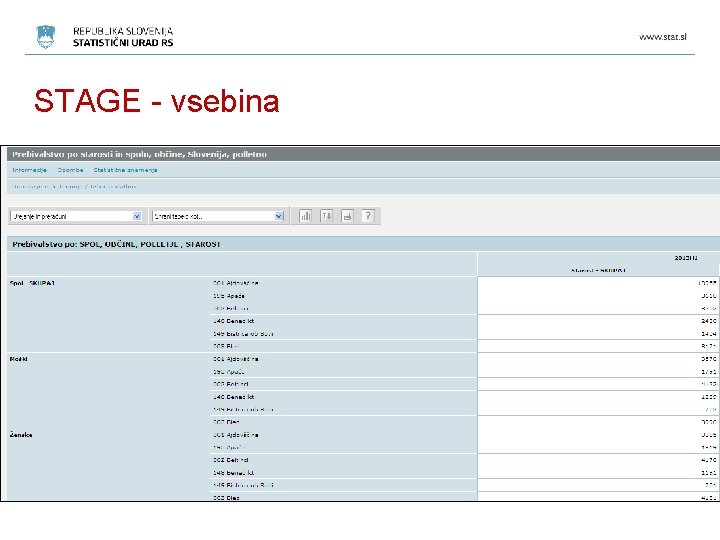Visit the www.stat.si link

click(x=663, y=37)
